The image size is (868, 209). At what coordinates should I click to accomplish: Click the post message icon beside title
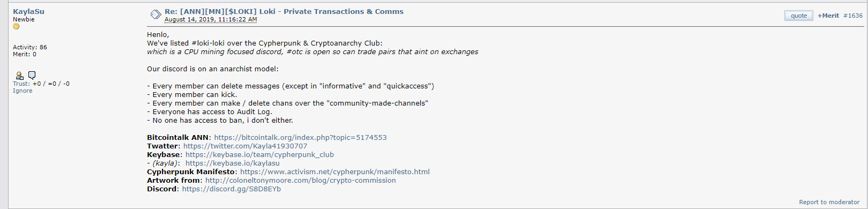(x=155, y=14)
